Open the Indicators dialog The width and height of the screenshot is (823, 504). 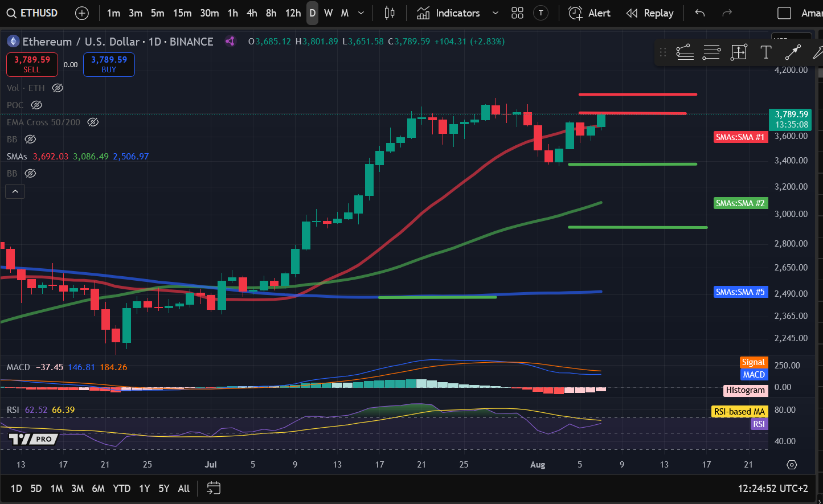point(448,13)
